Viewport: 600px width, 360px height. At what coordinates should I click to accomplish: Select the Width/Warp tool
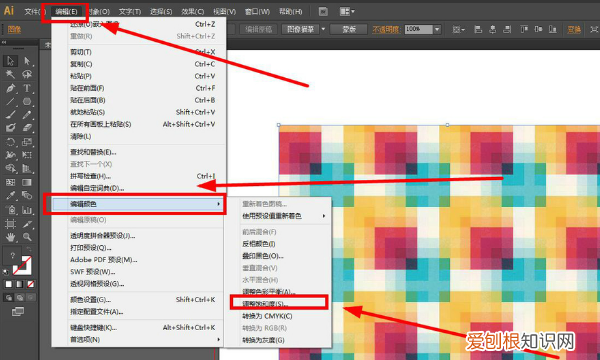(x=10, y=155)
